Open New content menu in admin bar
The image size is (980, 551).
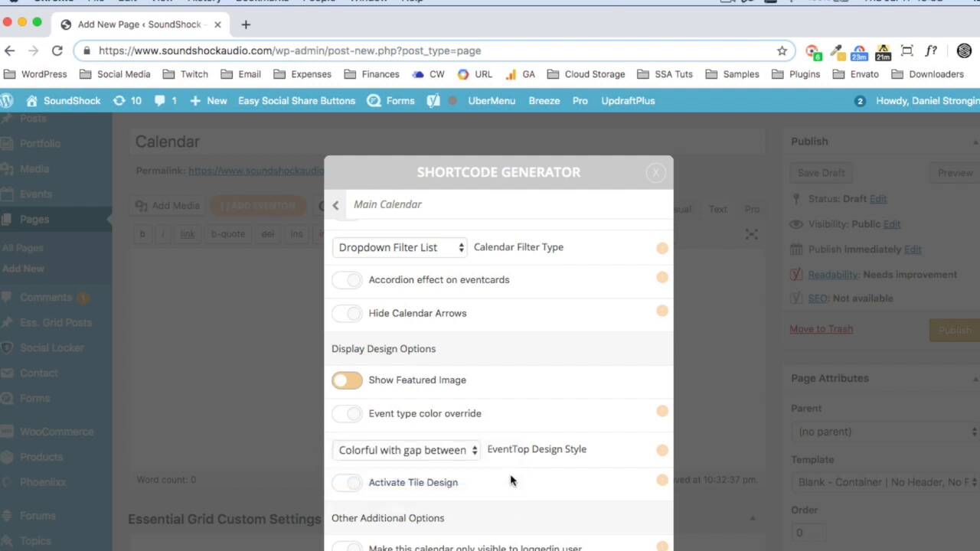[208, 101]
